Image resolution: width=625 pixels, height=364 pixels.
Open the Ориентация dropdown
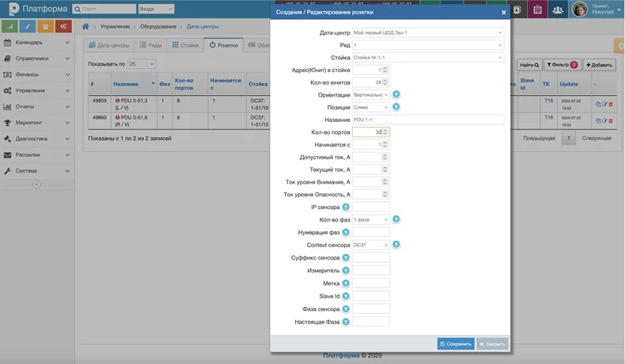coord(371,95)
